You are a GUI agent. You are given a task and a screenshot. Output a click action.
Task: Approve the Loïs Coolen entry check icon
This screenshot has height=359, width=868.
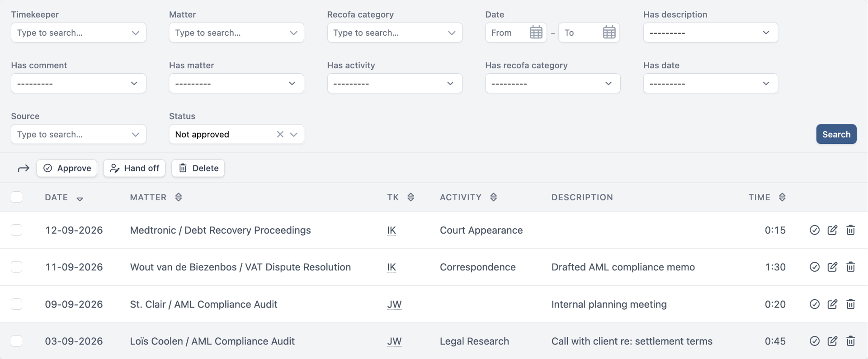[x=815, y=341]
